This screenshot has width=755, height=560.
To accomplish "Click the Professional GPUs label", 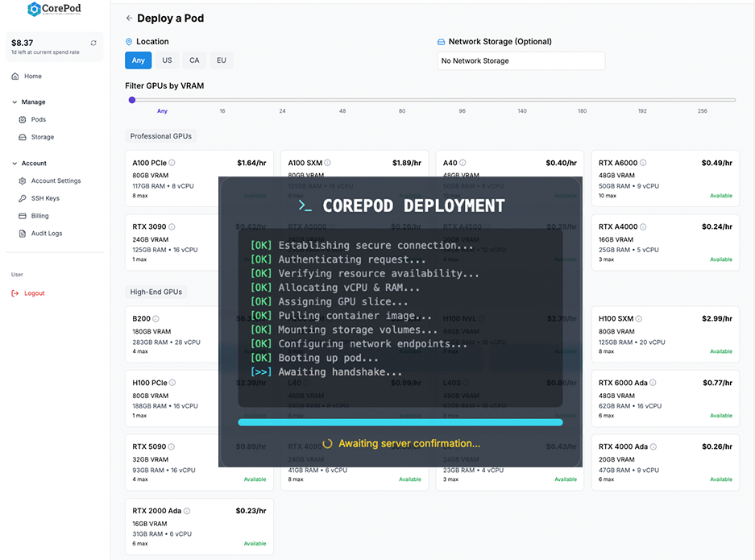I will point(160,136).
